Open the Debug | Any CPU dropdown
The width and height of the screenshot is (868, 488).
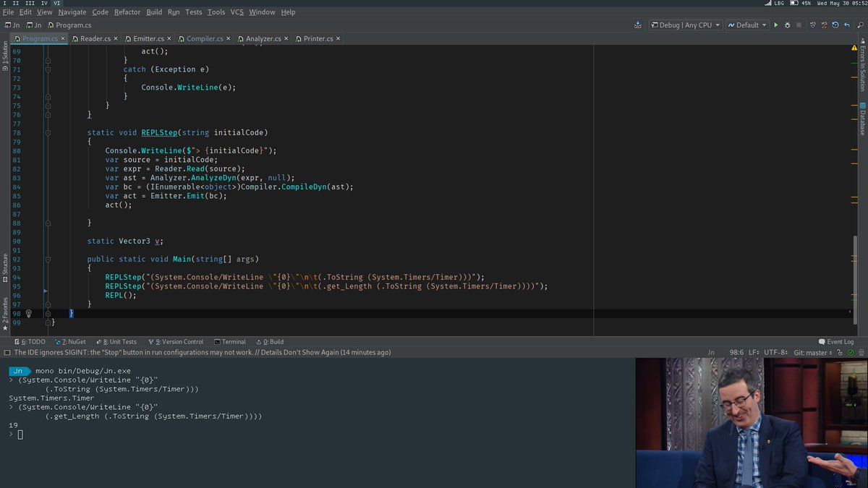(x=685, y=25)
